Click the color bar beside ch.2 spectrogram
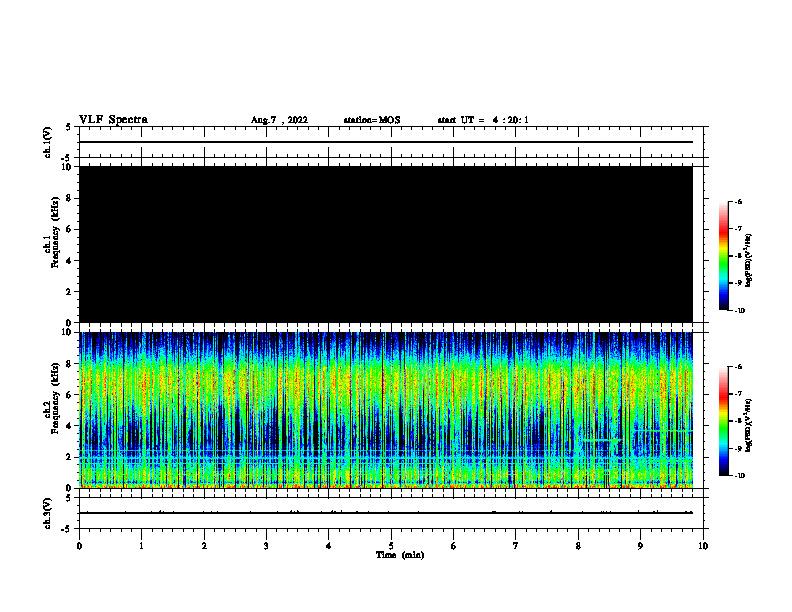Viewport: 792px width, 612px height. coord(723,421)
